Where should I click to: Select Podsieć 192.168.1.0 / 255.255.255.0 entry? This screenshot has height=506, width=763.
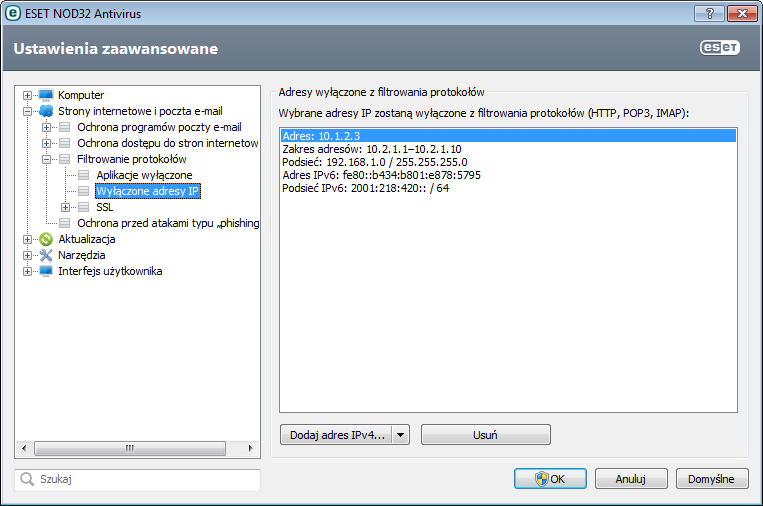click(508, 162)
